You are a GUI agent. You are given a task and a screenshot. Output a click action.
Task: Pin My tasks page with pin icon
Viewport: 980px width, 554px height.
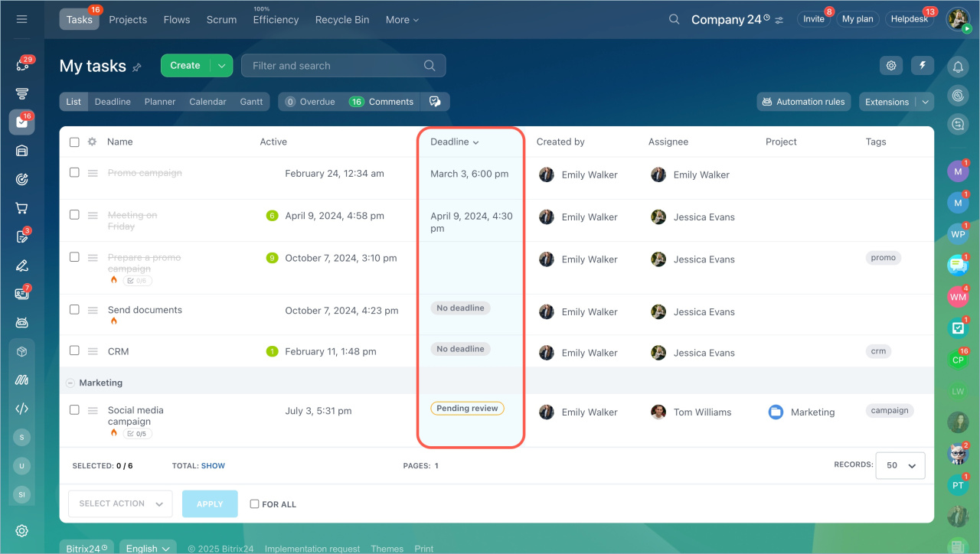137,67
